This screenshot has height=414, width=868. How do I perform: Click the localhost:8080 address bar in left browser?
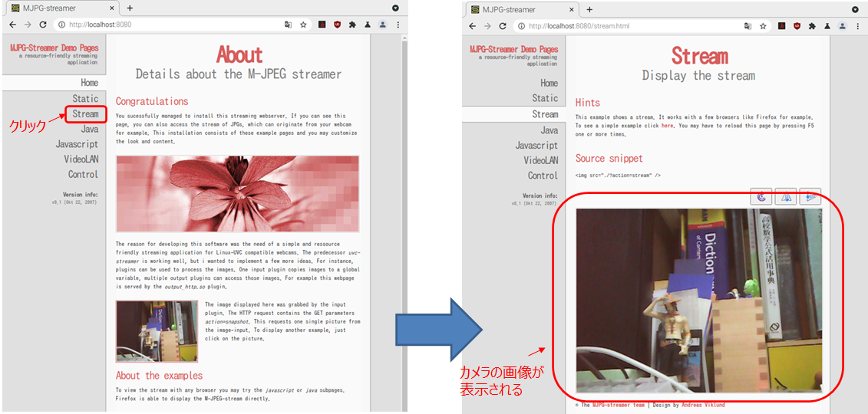click(x=169, y=25)
